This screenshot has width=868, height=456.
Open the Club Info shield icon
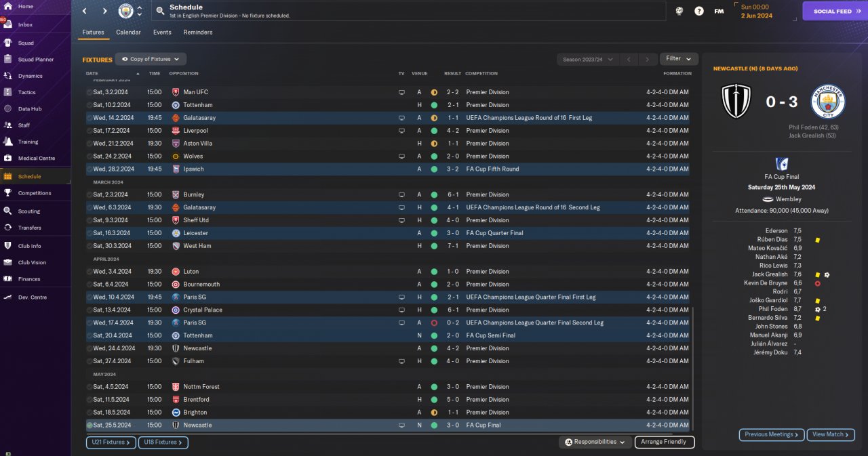[x=7, y=246]
